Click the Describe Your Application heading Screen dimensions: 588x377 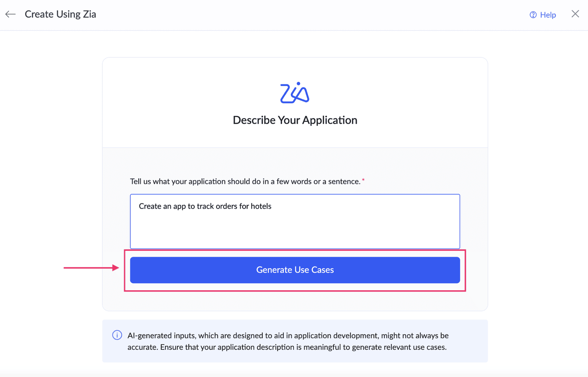295,120
